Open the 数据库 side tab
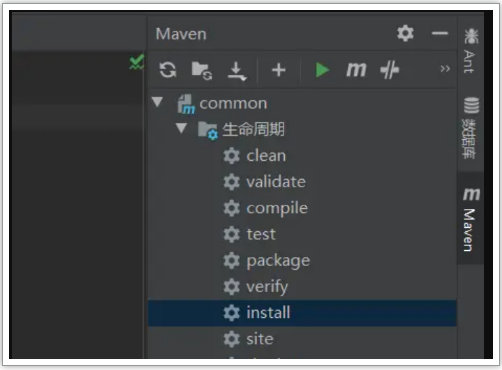The height and width of the screenshot is (370, 502). pos(471,128)
